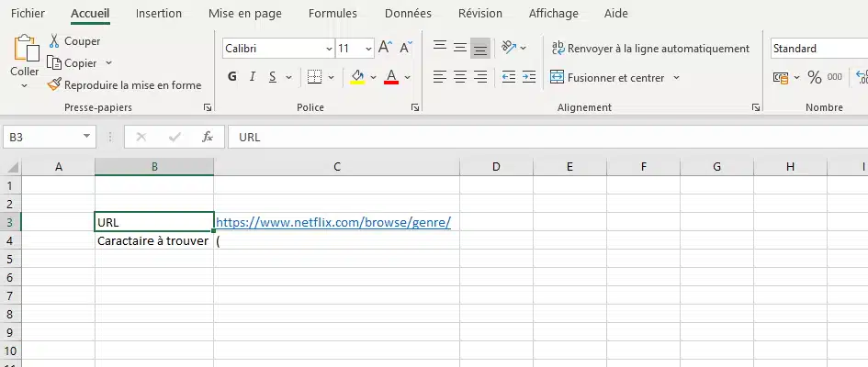The width and height of the screenshot is (868, 367).
Task: Align text right
Action: pos(480,77)
